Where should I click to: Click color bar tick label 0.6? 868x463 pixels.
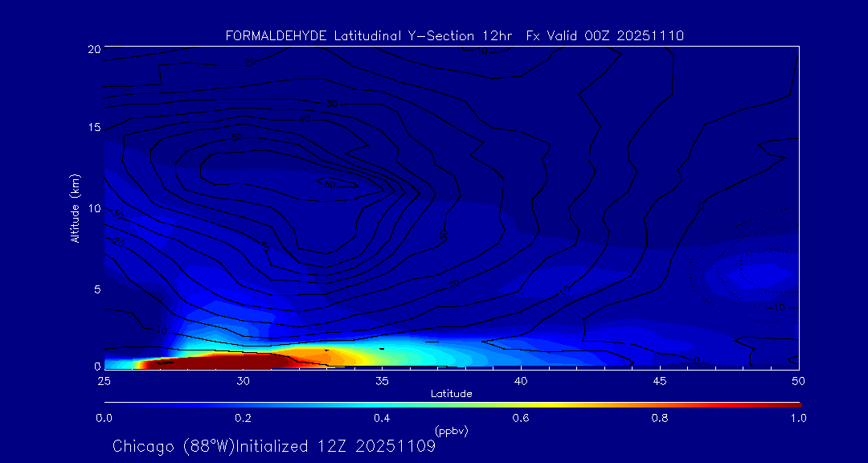tap(521, 418)
